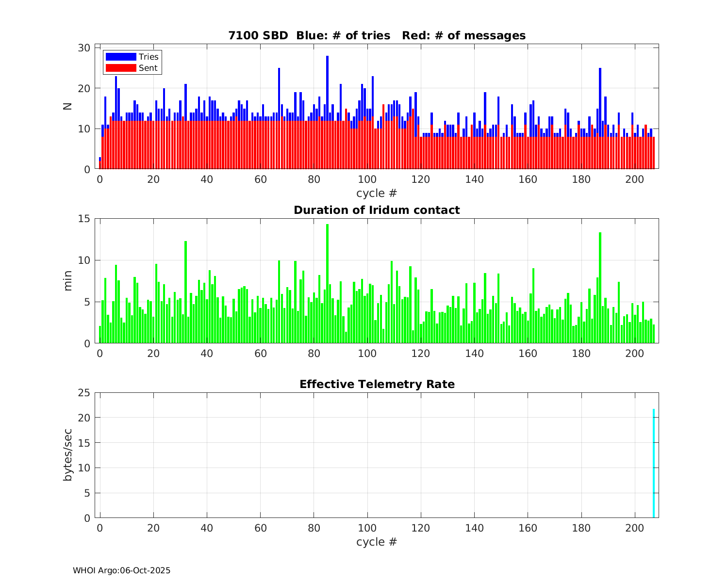Click the N y-axis label
Image resolution: width=728 pixels, height=582 pixels.
point(68,106)
